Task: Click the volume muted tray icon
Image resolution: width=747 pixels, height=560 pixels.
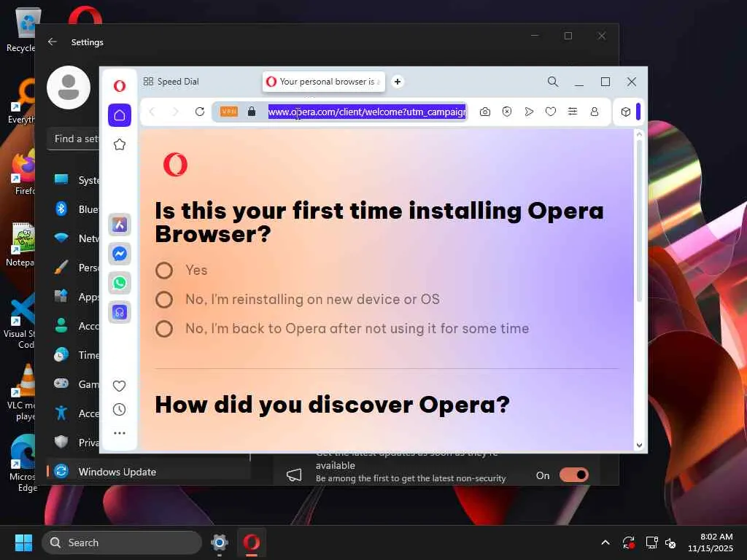Action: pyautogui.click(x=671, y=542)
